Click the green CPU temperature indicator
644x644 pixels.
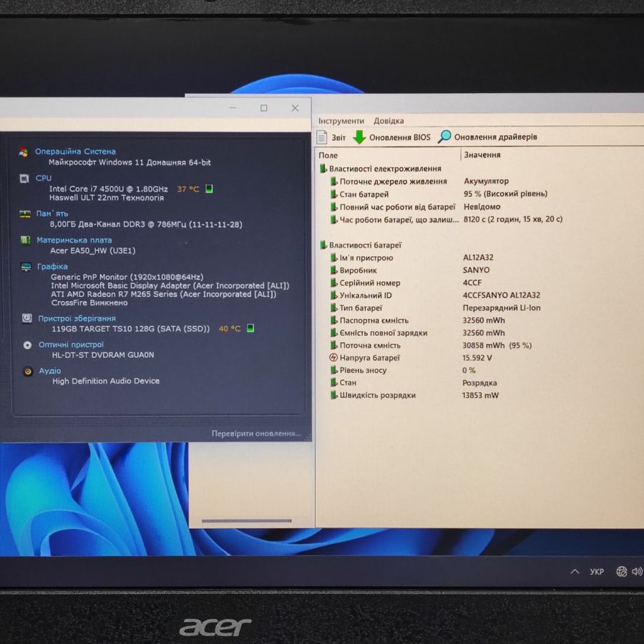[209, 188]
